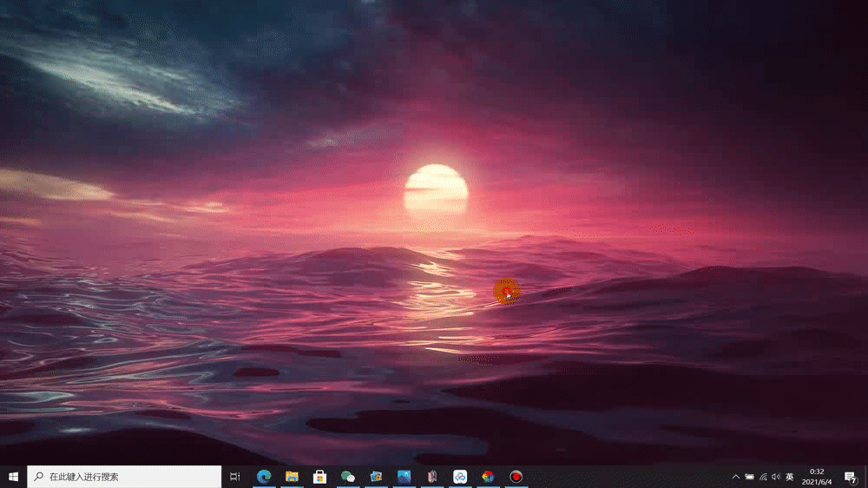This screenshot has height=488, width=868.
Task: Open WeChat from the taskbar
Action: (348, 477)
